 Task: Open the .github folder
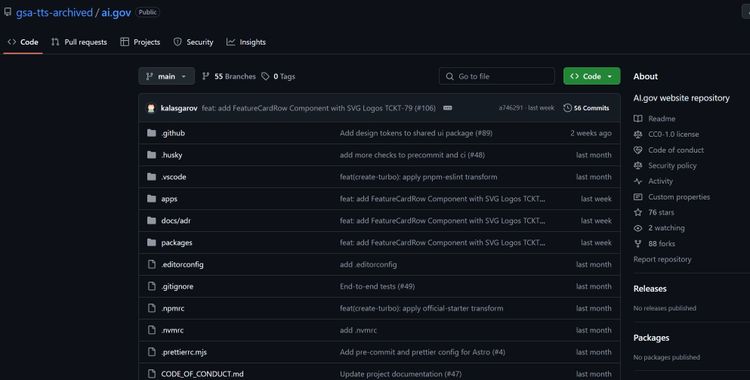[173, 133]
